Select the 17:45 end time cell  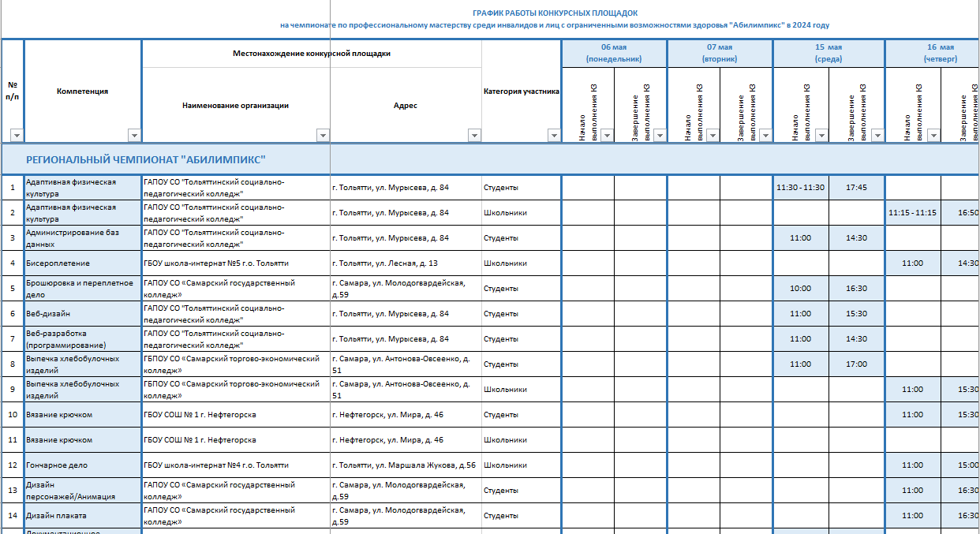click(856, 188)
